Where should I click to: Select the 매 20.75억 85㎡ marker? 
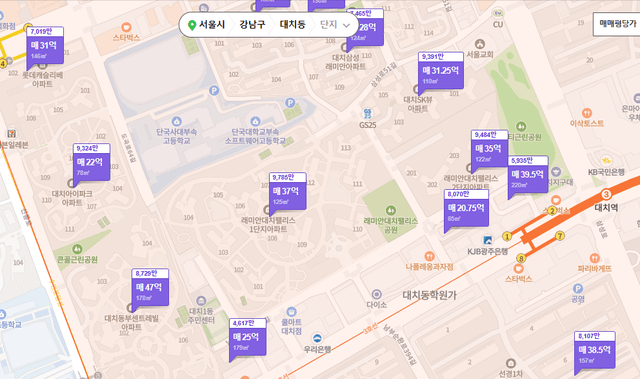[x=466, y=208]
